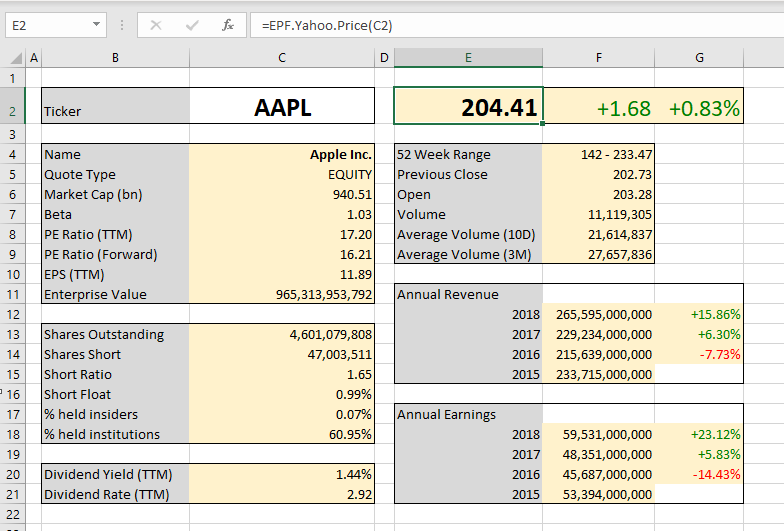Click Short Float value 0.99%
Screen dimensions: 784x531
coord(282,394)
